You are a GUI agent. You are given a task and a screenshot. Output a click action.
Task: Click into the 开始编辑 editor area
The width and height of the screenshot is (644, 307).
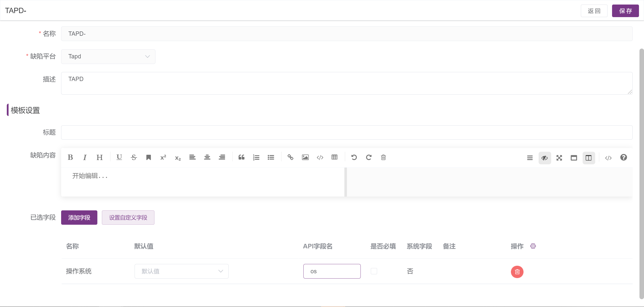[x=203, y=182]
